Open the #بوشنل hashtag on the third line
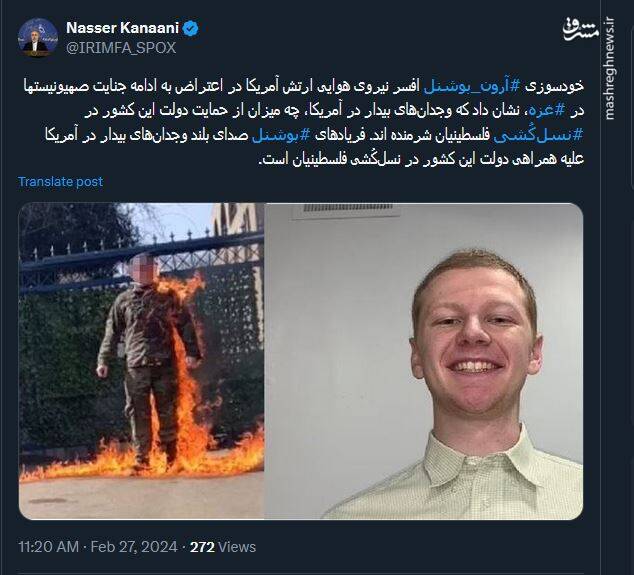Image resolution: width=634 pixels, height=575 pixels. (x=281, y=135)
